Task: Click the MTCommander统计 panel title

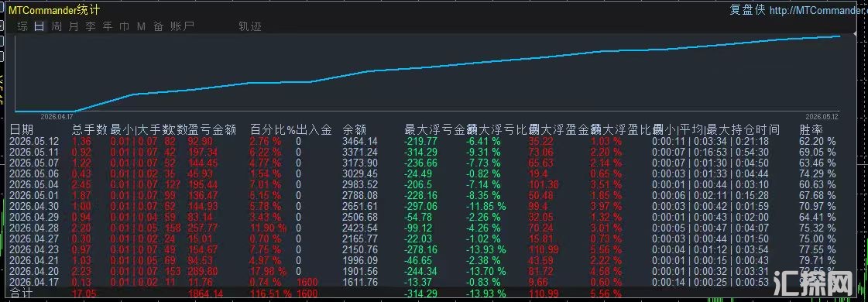Action: click(x=55, y=11)
